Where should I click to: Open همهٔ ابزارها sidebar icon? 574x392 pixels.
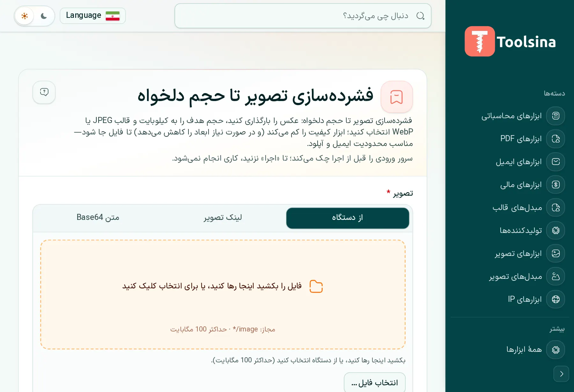(x=556, y=350)
